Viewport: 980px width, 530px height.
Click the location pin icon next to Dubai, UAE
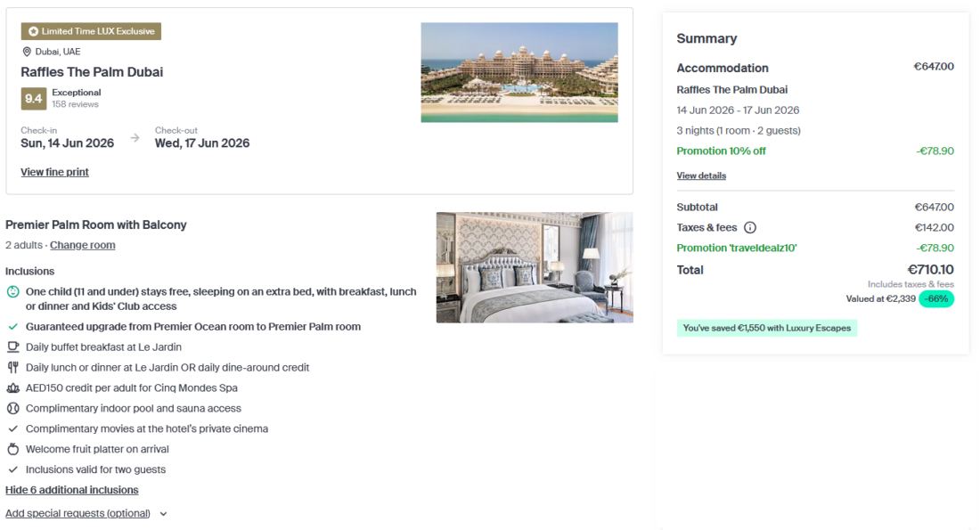[x=26, y=51]
